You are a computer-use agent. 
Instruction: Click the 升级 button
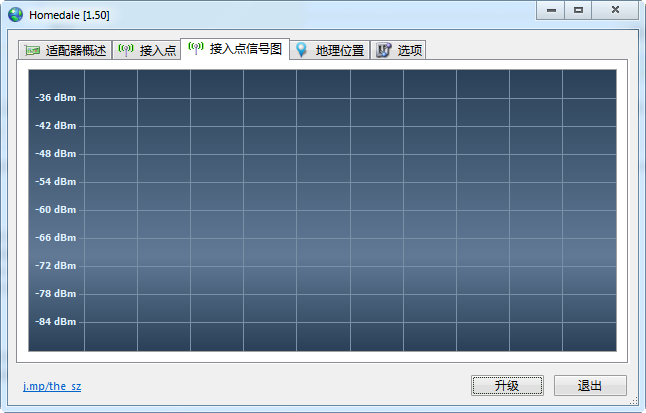[x=507, y=386]
